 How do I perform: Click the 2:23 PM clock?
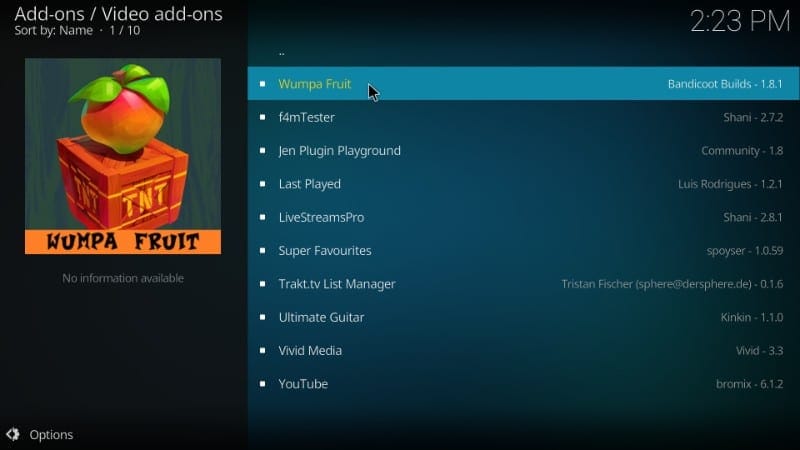click(x=740, y=21)
